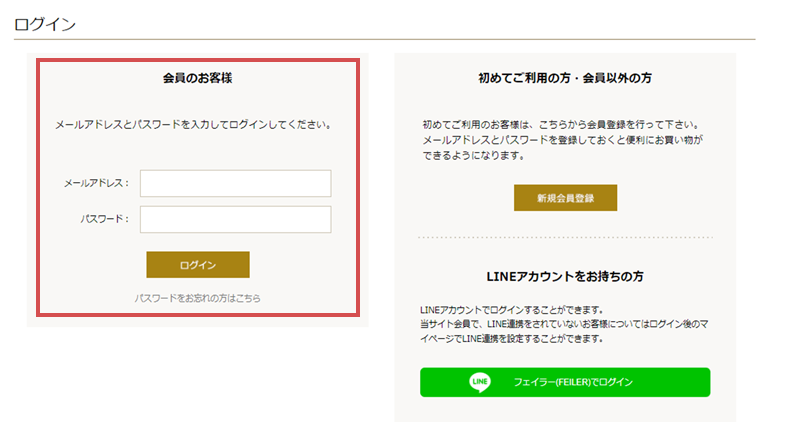Screen dimensions: 800x422
Task: Click the horizontal rule under the ログイン title
Action: click(384, 39)
